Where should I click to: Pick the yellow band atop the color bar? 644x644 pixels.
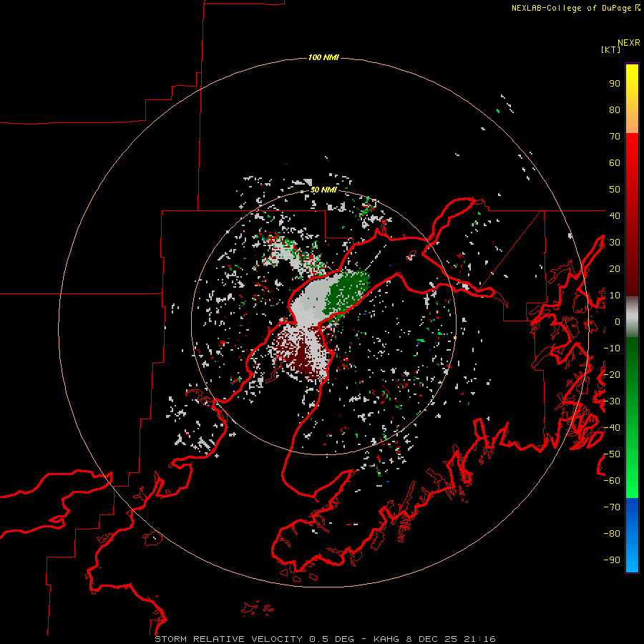[632, 99]
